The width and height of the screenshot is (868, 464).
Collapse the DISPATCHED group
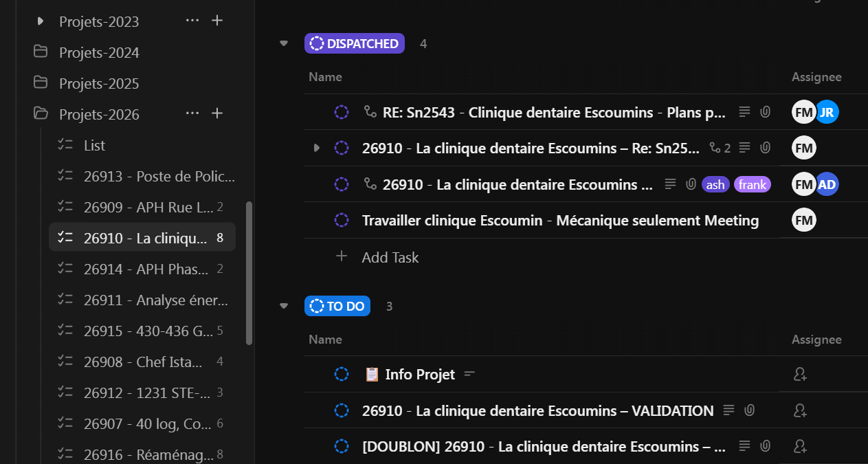(284, 43)
